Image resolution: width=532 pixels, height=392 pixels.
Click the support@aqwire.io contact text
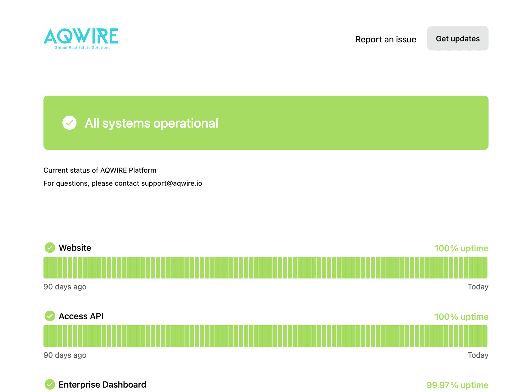172,183
